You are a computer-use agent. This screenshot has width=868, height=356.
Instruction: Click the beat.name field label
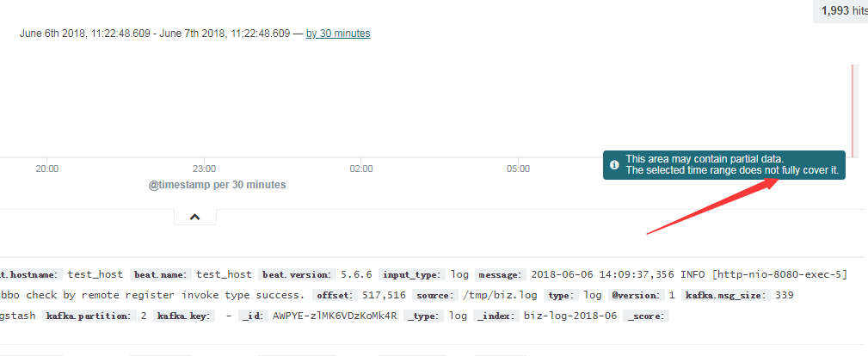tap(161, 274)
